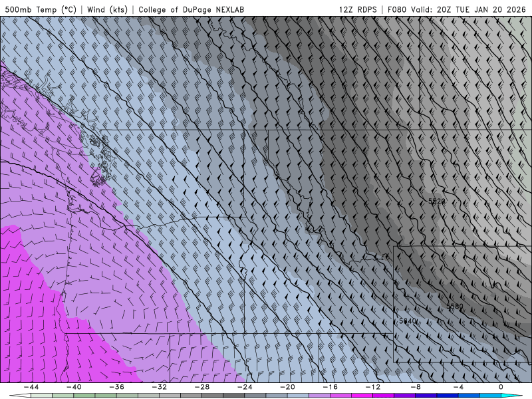Viewport: 532px width, 399px height.
Task: Pick the legend swatch just right of -24
Action: point(255,396)
